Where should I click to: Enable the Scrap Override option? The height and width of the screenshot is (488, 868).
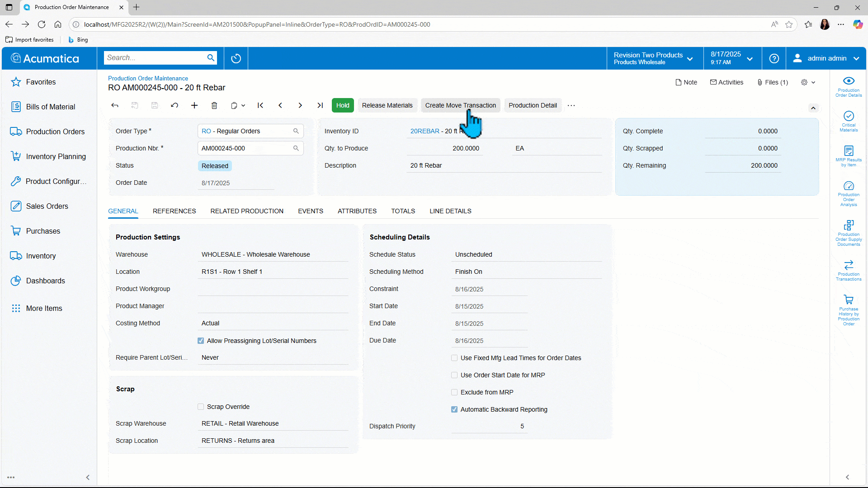tap(200, 407)
